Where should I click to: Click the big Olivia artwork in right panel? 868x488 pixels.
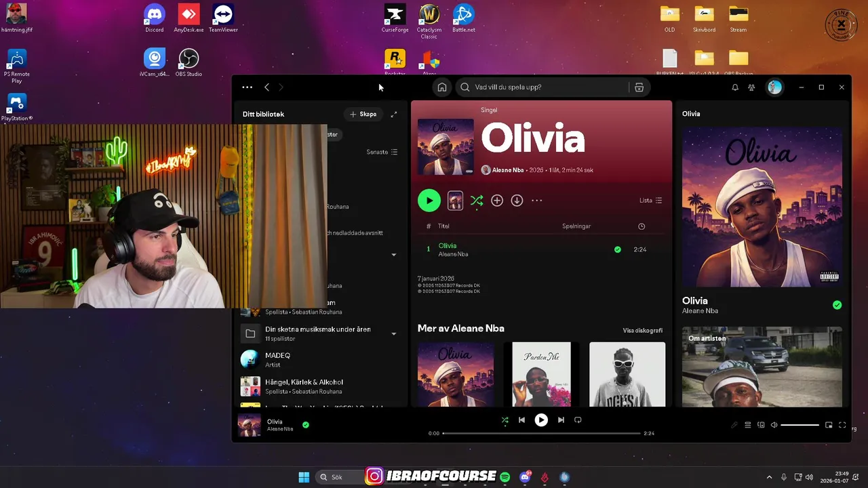762,207
